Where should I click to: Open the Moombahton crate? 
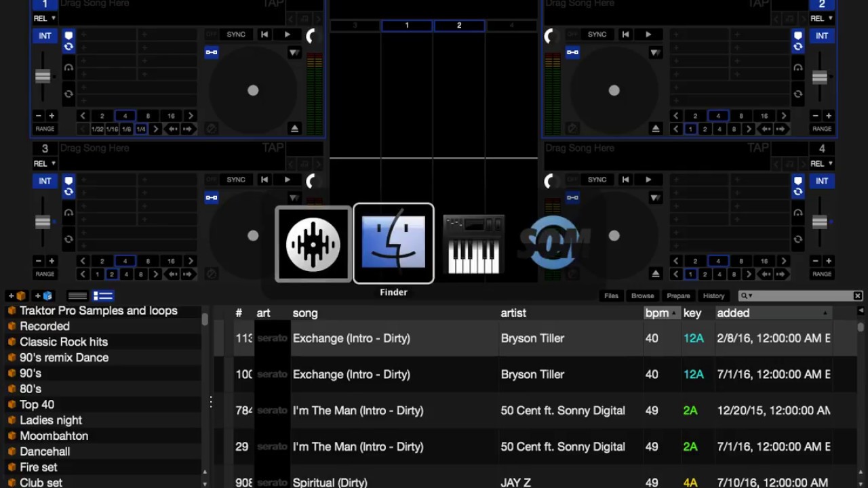click(54, 436)
